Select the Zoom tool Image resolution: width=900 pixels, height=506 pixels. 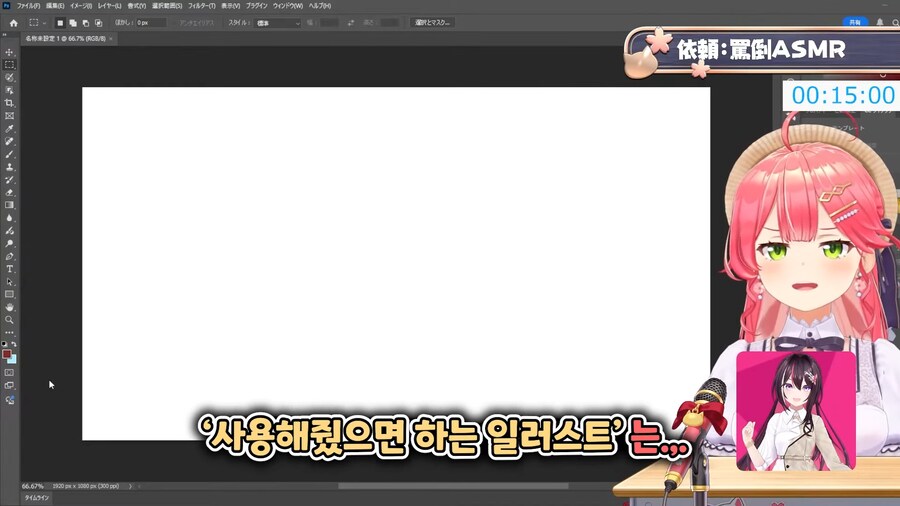(9, 320)
